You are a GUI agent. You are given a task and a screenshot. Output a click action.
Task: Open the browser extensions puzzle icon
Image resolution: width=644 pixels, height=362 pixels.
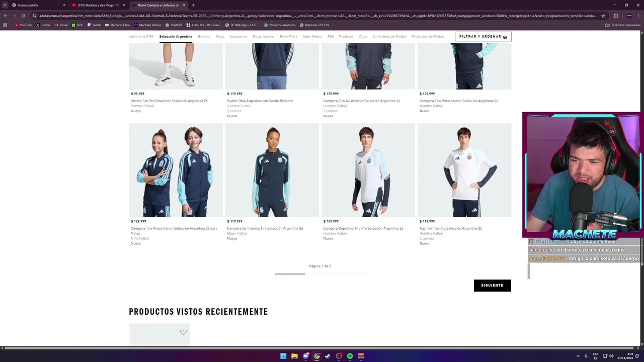pyautogui.click(x=616, y=16)
